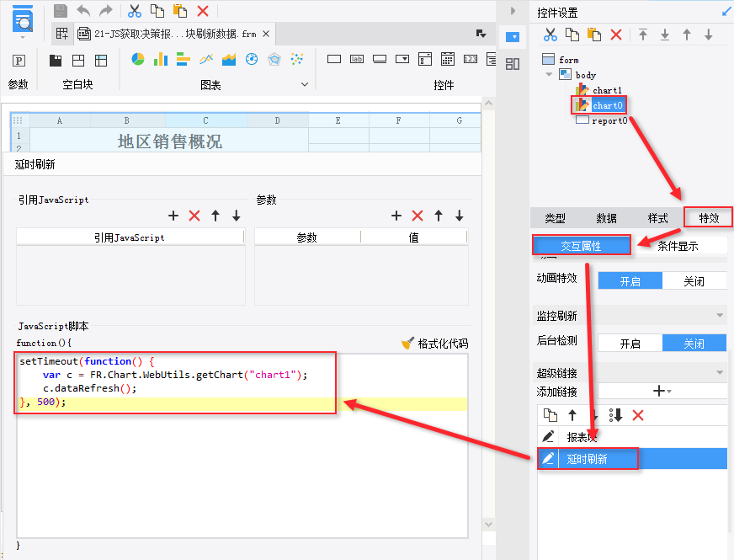
Task: Click the parameter P icon
Action: click(19, 61)
